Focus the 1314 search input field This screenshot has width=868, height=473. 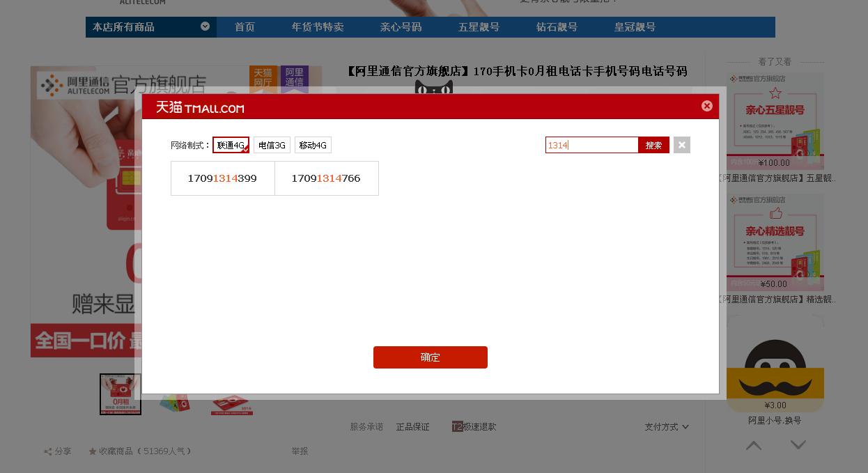click(x=591, y=145)
